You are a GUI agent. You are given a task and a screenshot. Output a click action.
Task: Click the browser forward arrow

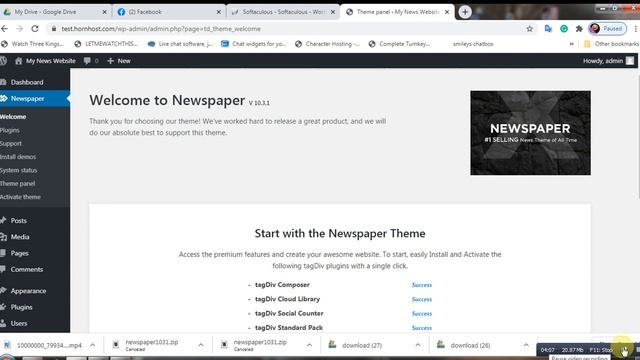19,29
